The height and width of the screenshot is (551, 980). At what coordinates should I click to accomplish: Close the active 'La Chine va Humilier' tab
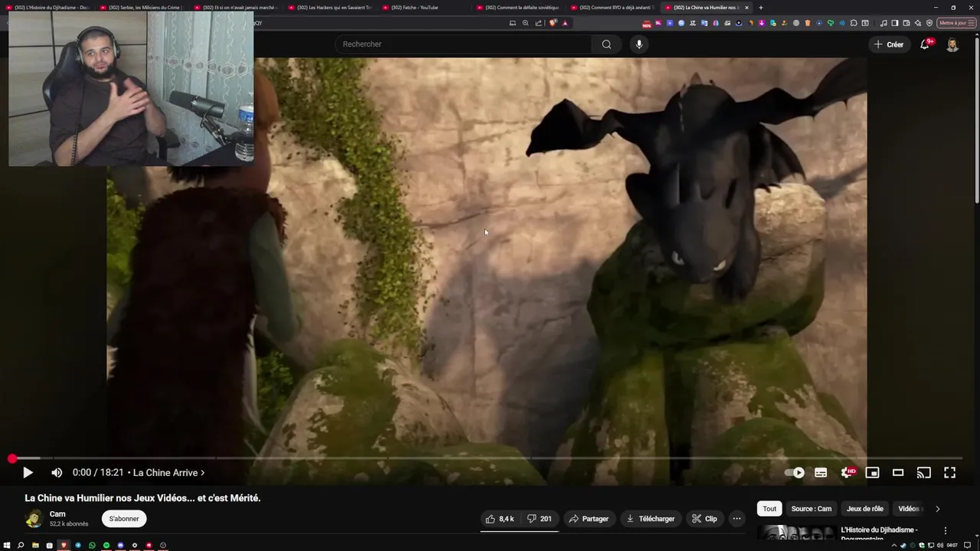[x=747, y=8]
